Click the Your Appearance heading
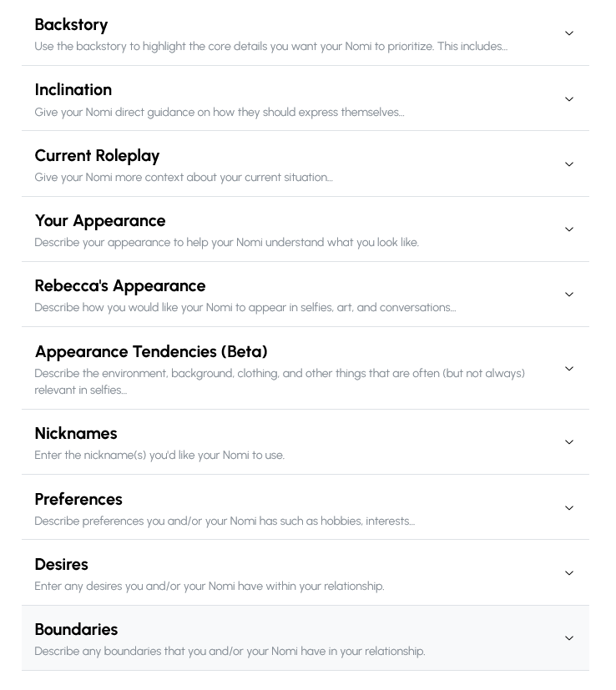This screenshot has width=616, height=690. pos(100,221)
